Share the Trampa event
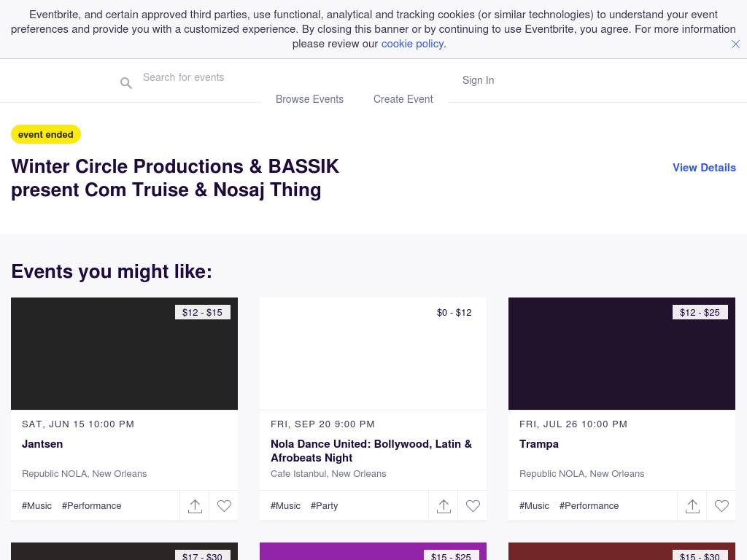Viewport: 747px width, 560px height. point(692,506)
